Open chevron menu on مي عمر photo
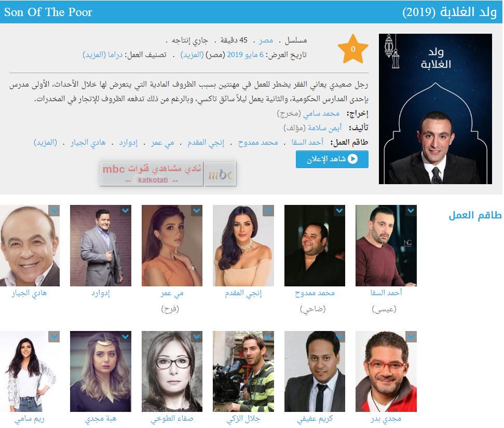Screen dimensions: 504x428 [x=197, y=211]
